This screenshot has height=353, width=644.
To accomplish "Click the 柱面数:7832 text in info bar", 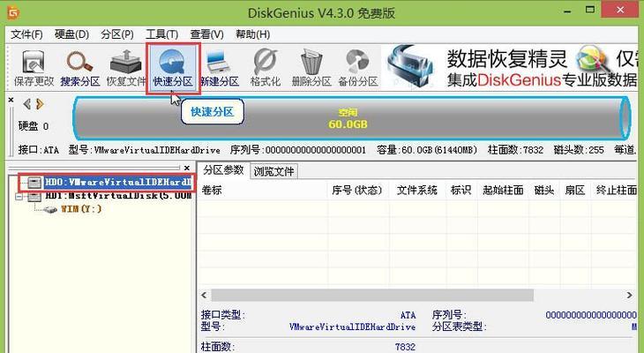I will click(515, 150).
